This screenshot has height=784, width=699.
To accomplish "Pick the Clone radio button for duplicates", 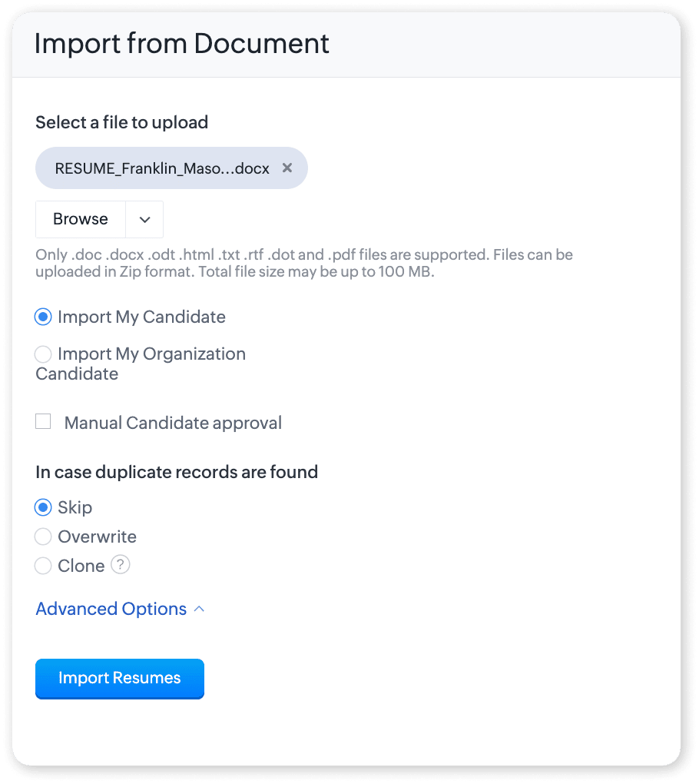I will click(x=43, y=566).
